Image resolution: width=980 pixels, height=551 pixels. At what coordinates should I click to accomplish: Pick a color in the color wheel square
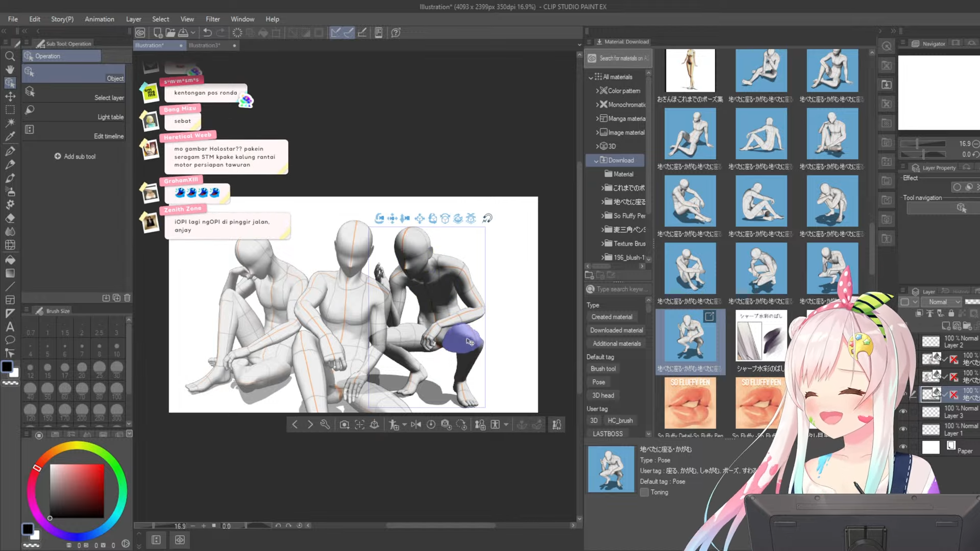click(77, 491)
